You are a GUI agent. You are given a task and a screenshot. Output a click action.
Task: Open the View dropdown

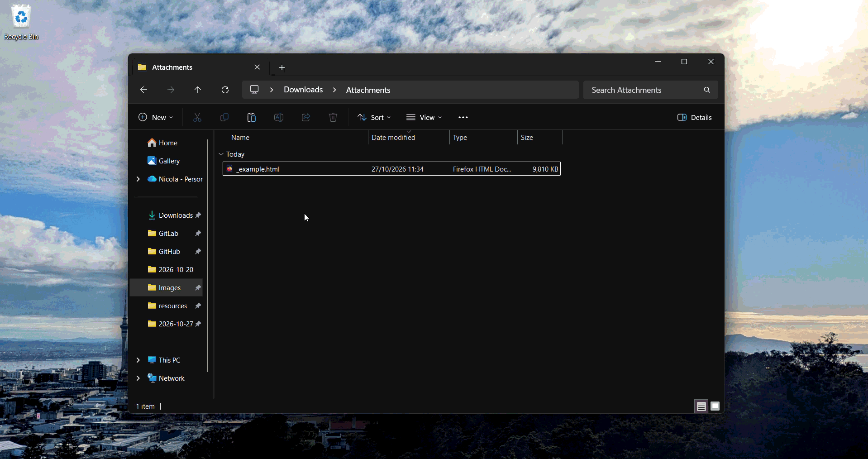[424, 117]
